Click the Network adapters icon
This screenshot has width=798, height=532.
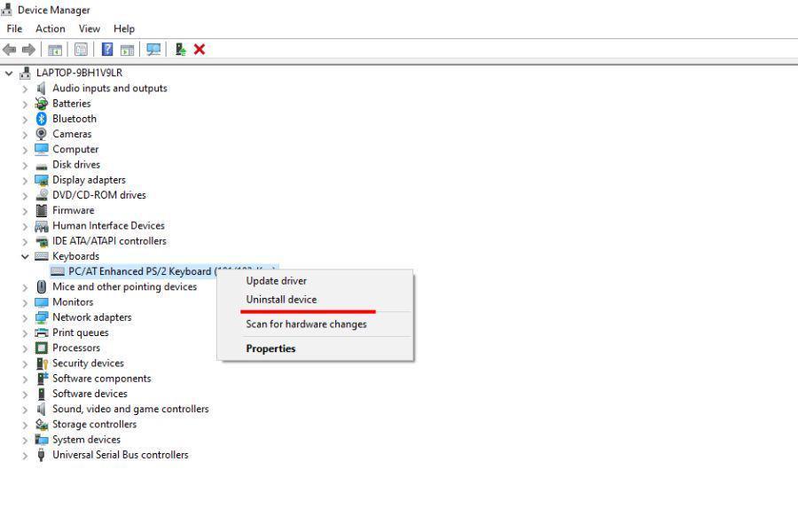(x=41, y=317)
